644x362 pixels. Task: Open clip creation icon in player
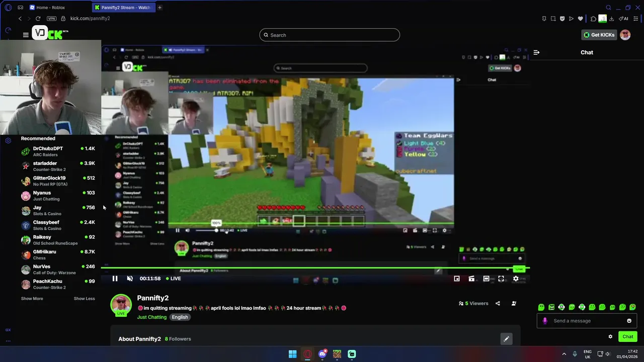tap(471, 279)
